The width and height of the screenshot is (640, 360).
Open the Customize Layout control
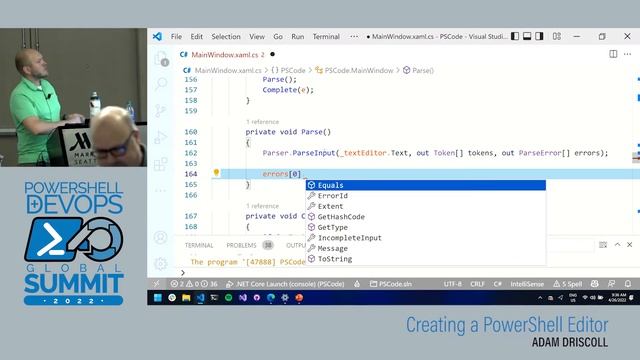point(557,36)
